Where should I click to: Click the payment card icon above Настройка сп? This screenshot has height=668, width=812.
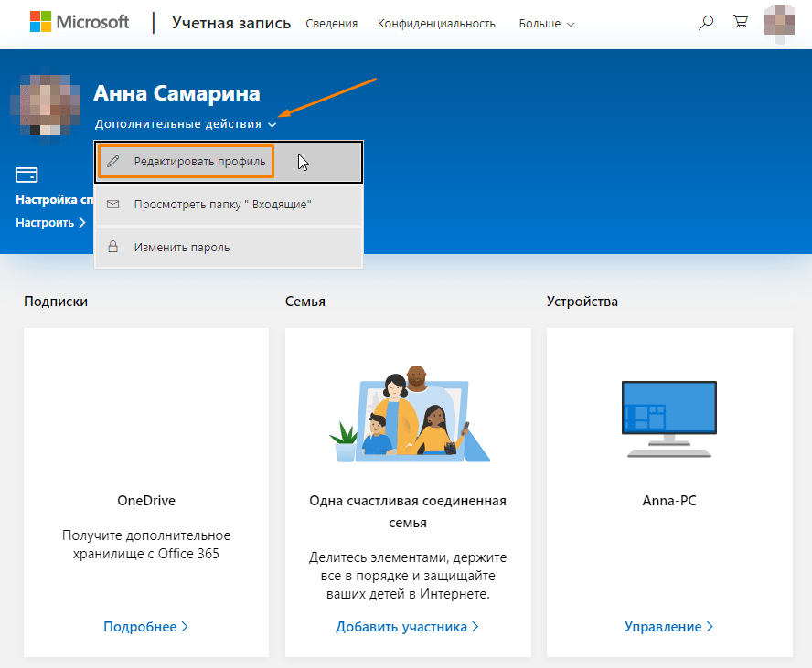tap(27, 174)
